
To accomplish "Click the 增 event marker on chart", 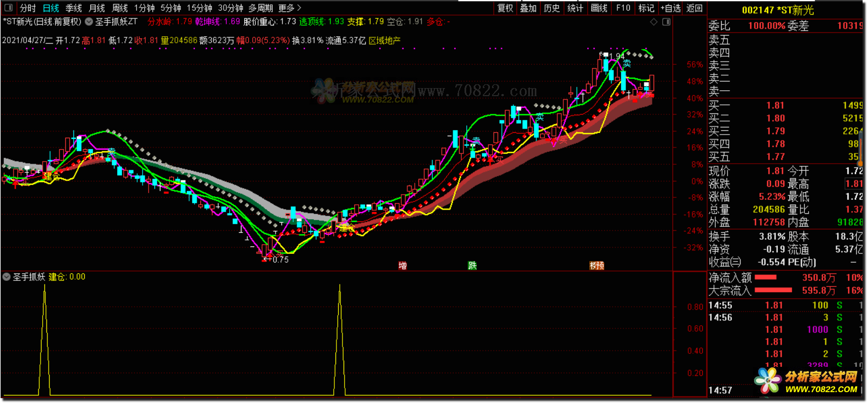I will click(x=402, y=265).
